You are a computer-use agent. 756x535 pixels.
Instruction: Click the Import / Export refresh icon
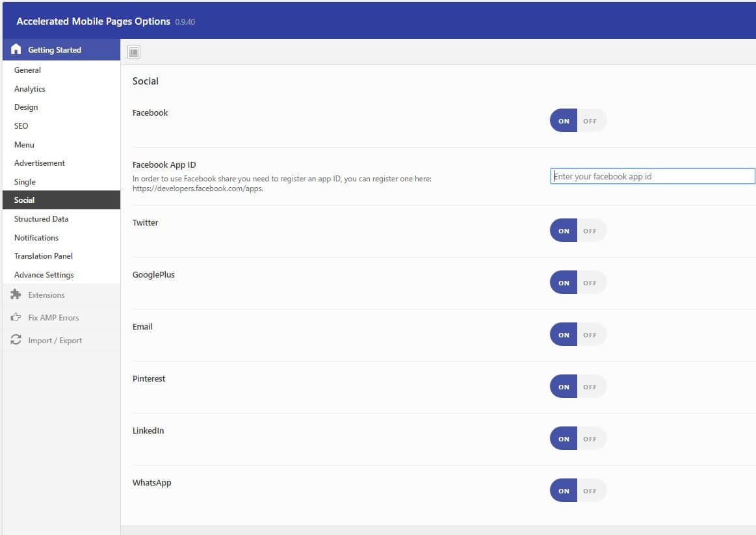[16, 340]
